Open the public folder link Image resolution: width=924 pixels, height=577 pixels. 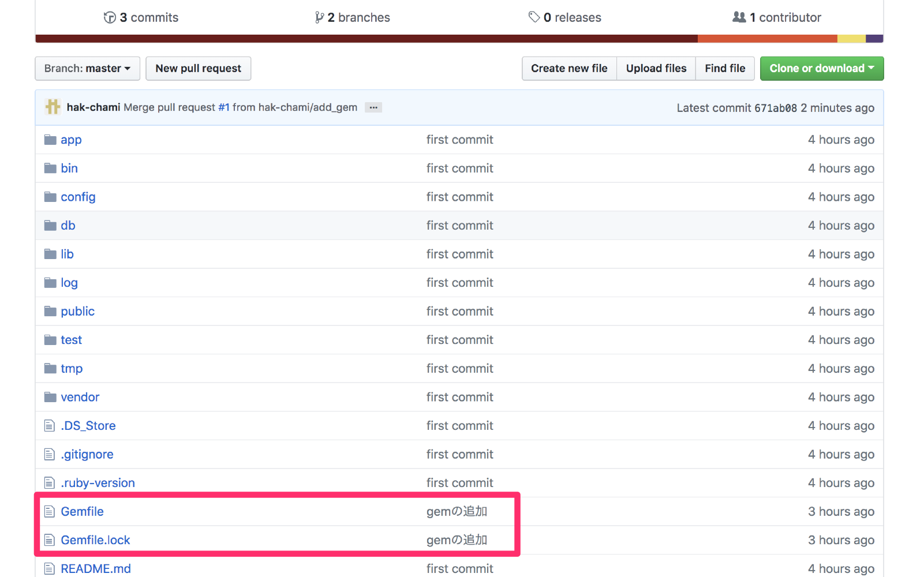click(77, 312)
